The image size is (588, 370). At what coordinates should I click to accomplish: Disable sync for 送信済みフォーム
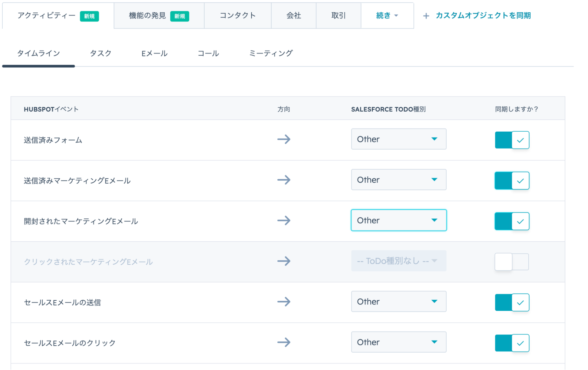512,140
